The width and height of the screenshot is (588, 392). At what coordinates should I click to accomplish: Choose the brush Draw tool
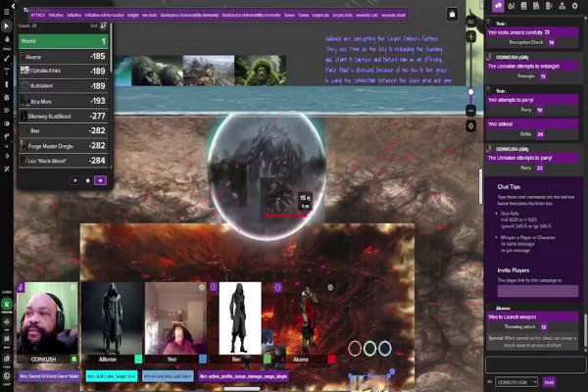(x=7, y=58)
